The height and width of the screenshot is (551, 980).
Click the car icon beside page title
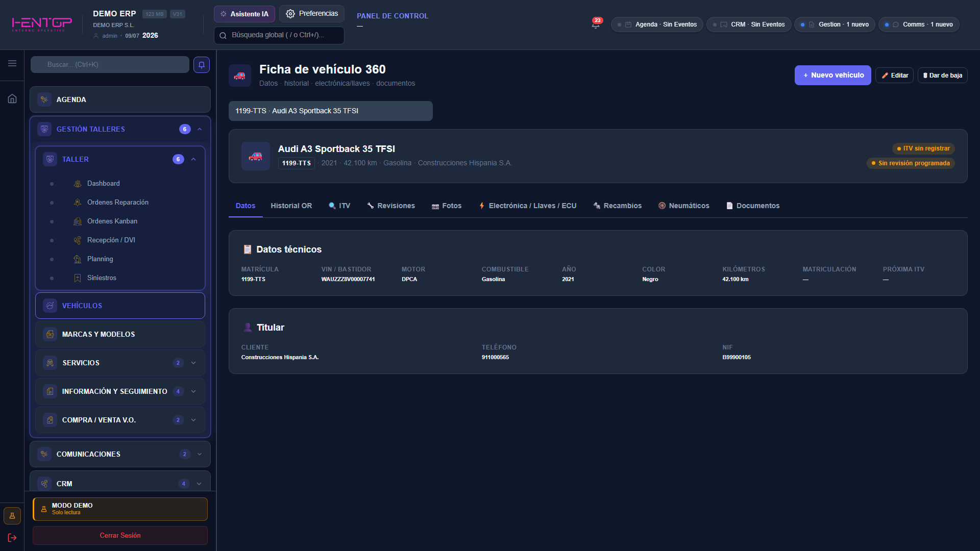(239, 76)
